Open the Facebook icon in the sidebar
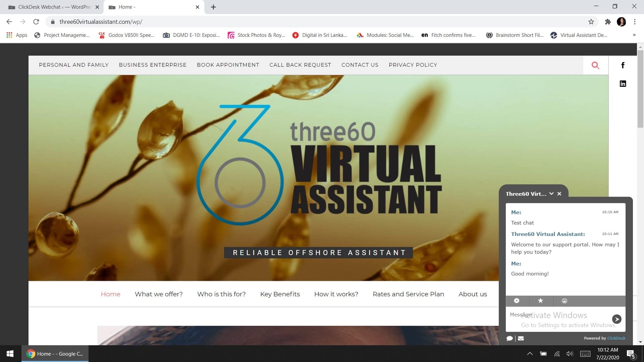The width and height of the screenshot is (644, 362). (x=623, y=65)
